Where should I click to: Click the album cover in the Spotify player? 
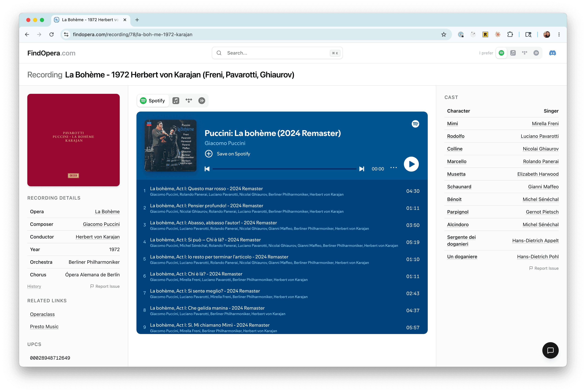coord(170,146)
